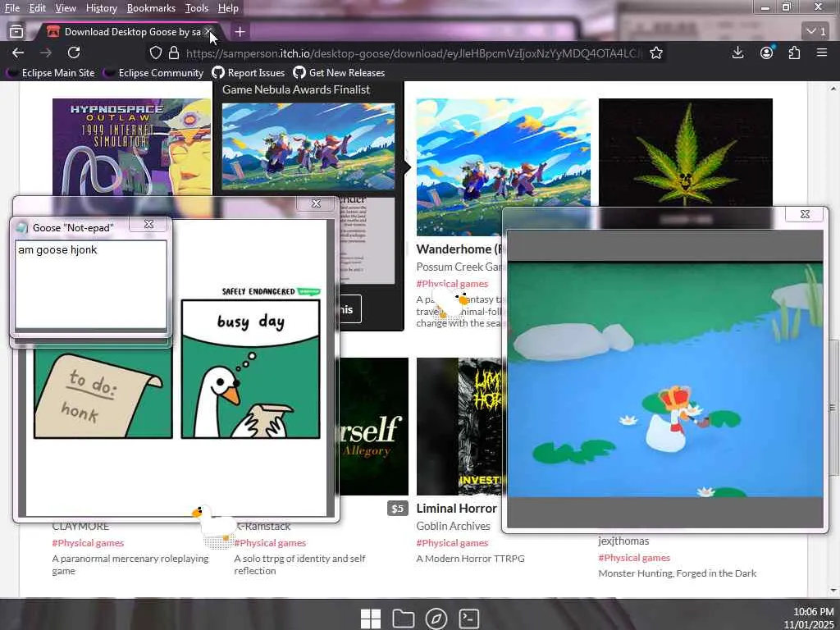Open the jexjthomas author link

pyautogui.click(x=623, y=541)
